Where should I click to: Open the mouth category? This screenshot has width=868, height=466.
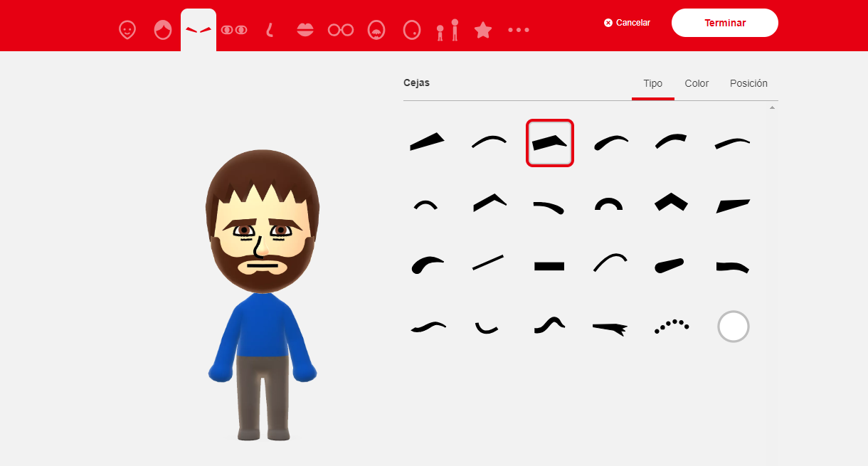305,30
